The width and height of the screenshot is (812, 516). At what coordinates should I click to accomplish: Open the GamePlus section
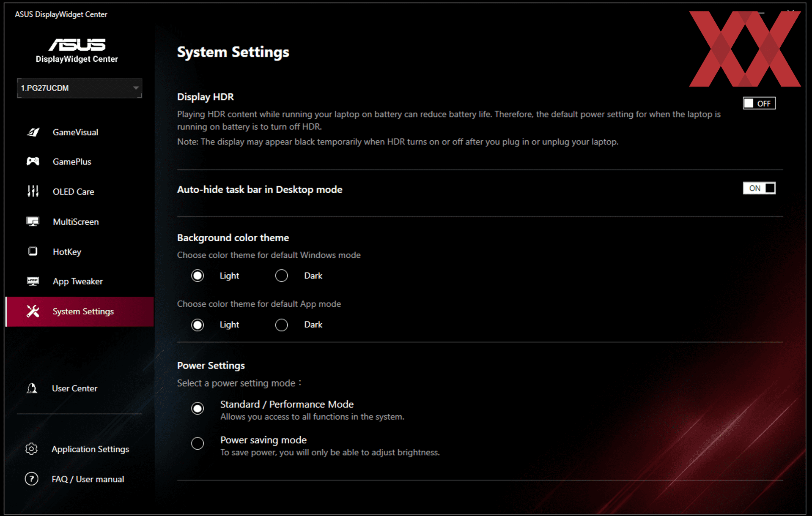point(80,161)
